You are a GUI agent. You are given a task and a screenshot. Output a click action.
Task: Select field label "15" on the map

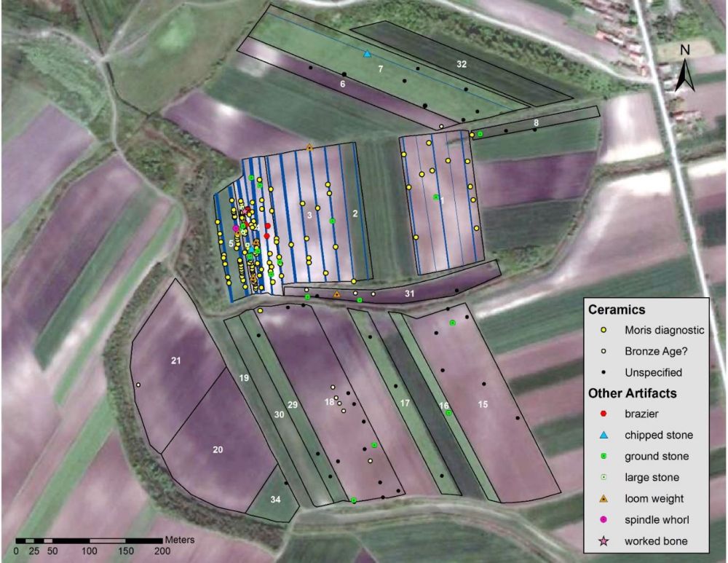click(483, 405)
